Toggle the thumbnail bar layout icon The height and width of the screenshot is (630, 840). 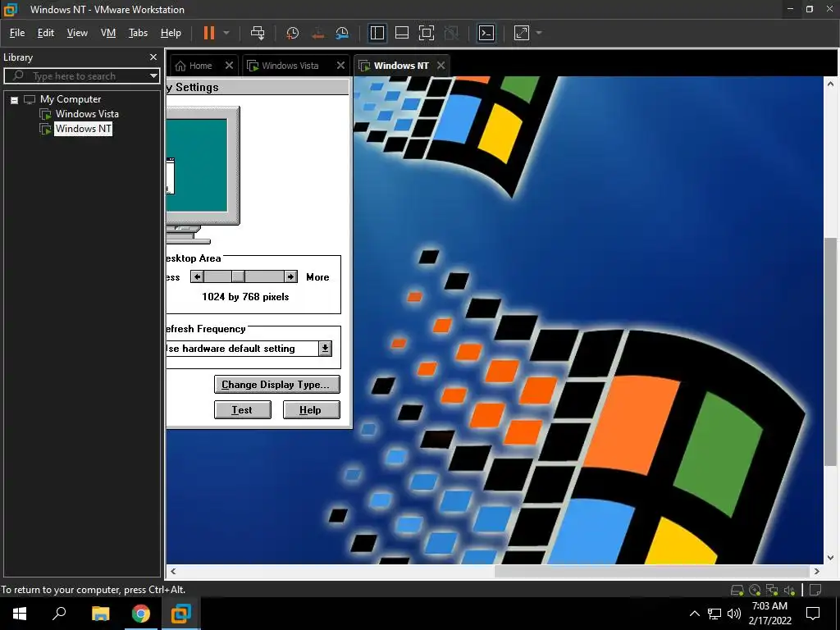coord(402,33)
